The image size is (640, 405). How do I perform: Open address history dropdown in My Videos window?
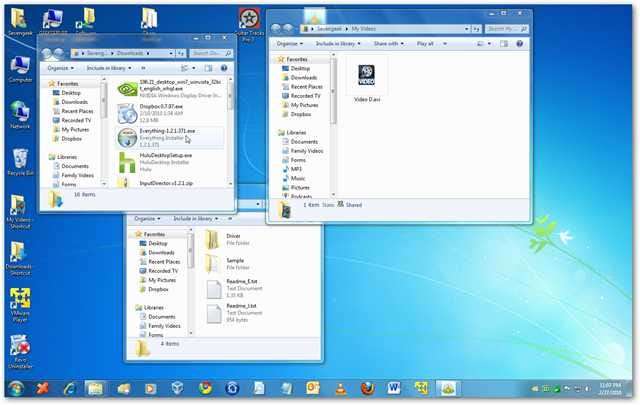467,29
